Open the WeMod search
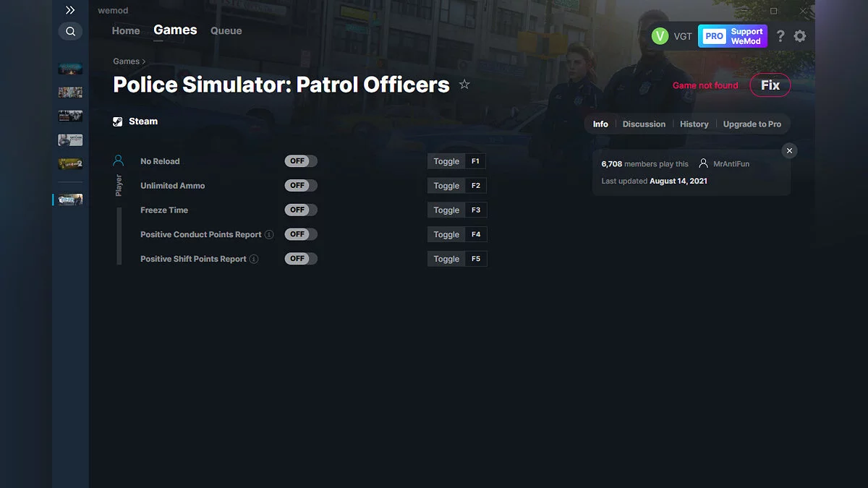The width and height of the screenshot is (868, 488). [70, 31]
